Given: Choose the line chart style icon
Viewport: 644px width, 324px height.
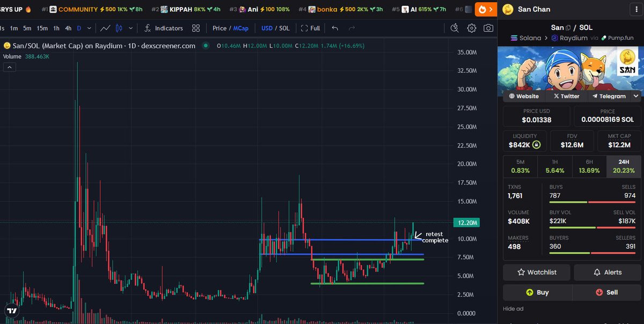Looking at the screenshot, I should (x=106, y=28).
